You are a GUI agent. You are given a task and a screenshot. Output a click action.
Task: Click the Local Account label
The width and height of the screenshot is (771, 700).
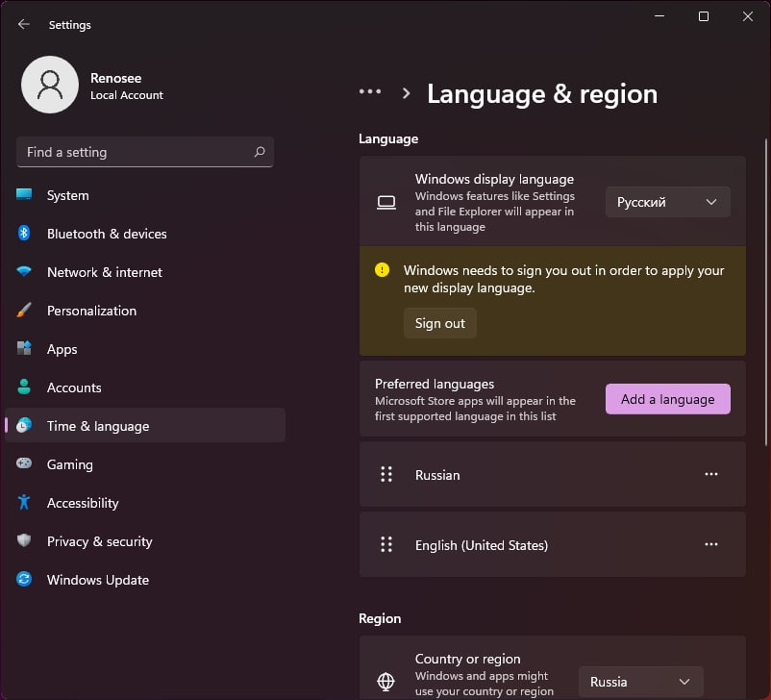pos(126,95)
